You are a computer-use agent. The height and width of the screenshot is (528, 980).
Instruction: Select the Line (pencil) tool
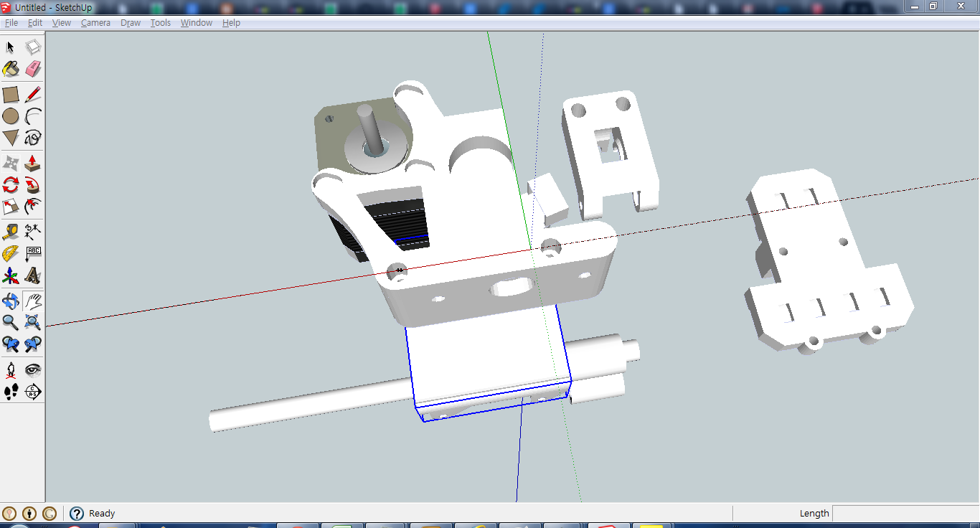pos(33,93)
